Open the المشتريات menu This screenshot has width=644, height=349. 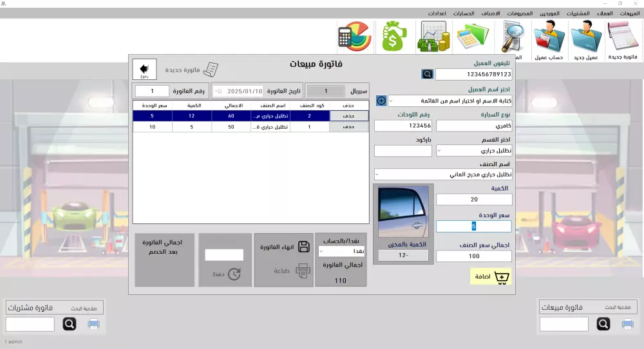pos(578,14)
